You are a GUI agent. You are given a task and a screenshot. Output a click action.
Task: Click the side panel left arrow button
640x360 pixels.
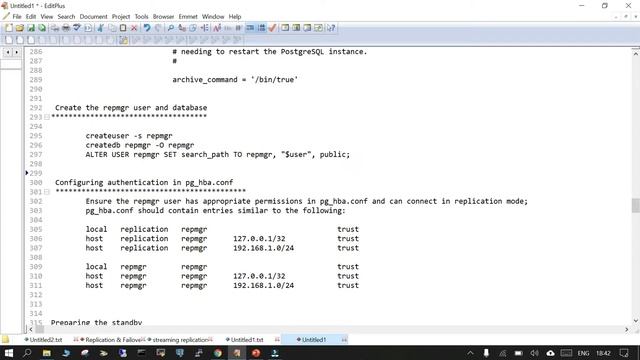[8, 52]
